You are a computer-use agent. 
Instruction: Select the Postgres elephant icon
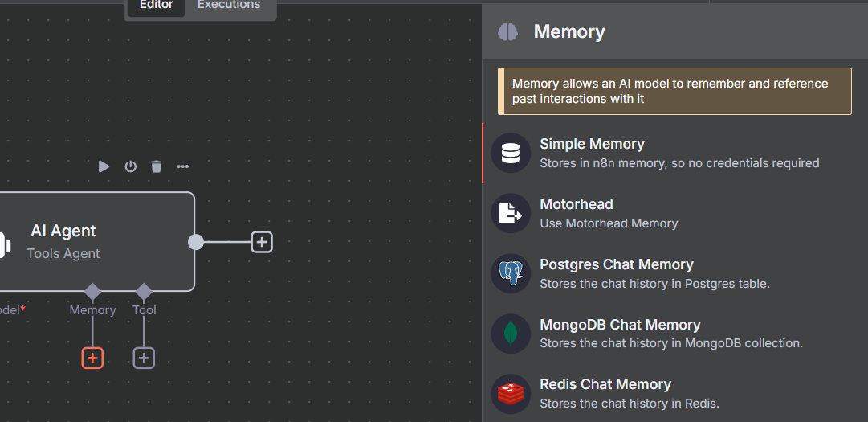[x=511, y=273]
